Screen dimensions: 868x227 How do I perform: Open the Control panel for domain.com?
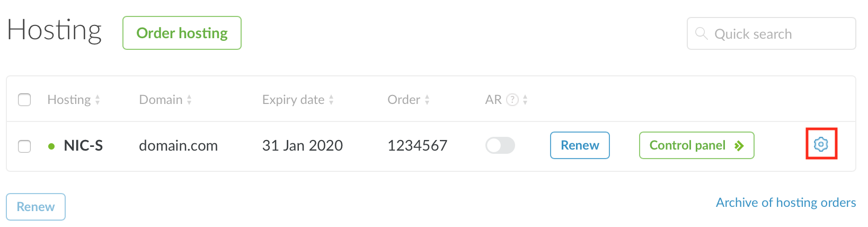coord(696,145)
